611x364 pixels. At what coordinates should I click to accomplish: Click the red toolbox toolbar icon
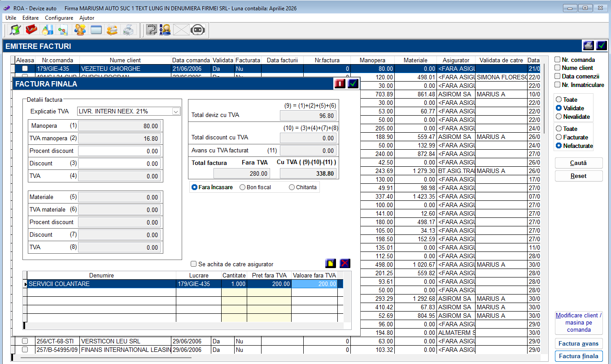(x=31, y=30)
